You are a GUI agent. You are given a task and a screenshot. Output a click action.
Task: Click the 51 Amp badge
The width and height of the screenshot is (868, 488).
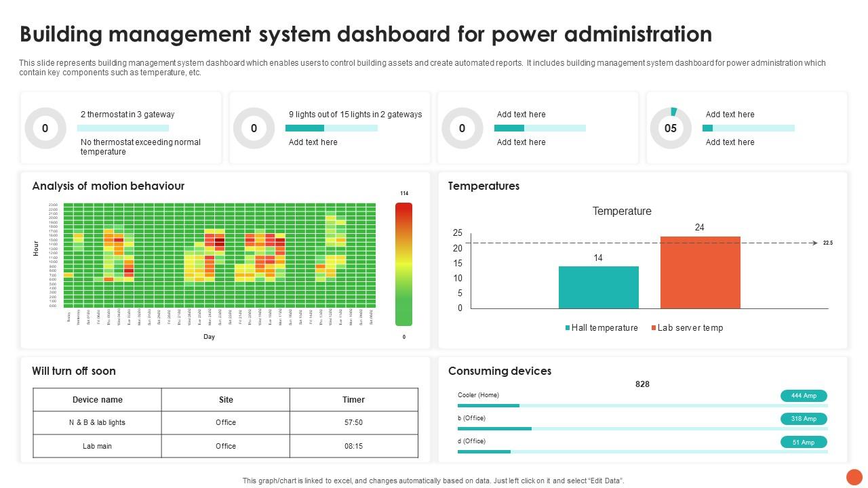(x=804, y=443)
